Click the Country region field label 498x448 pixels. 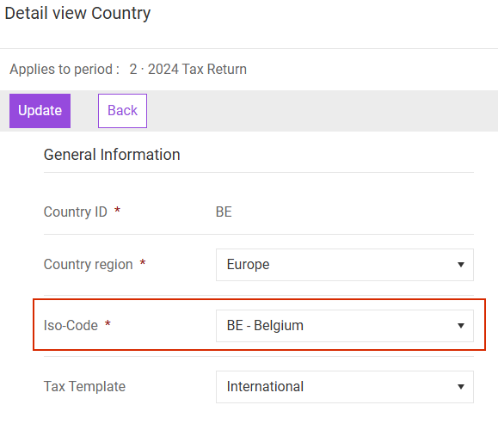[89, 265]
